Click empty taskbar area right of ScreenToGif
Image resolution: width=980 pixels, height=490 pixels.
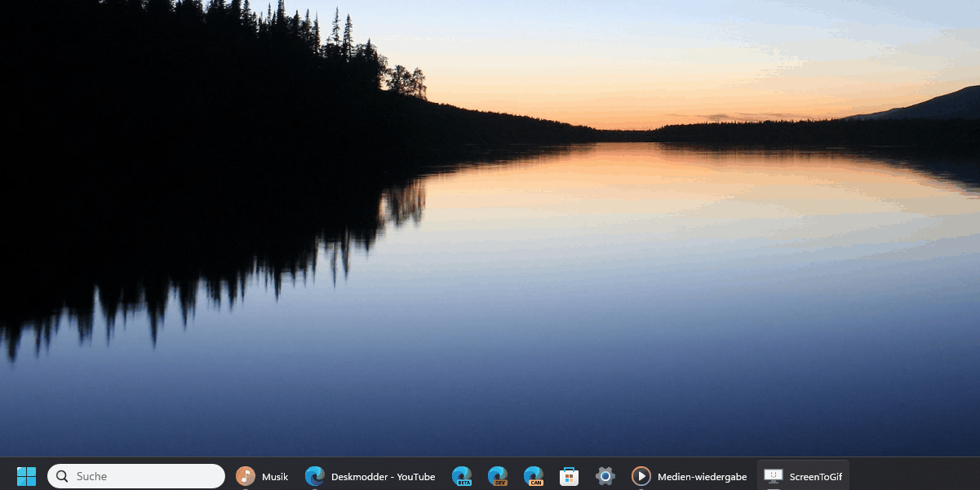(914, 475)
